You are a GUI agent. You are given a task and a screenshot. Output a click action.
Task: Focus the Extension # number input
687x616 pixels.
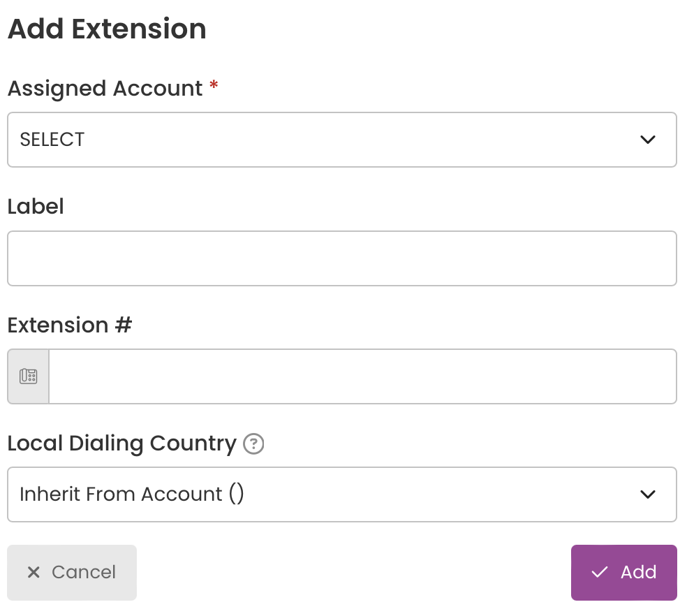pos(363,376)
